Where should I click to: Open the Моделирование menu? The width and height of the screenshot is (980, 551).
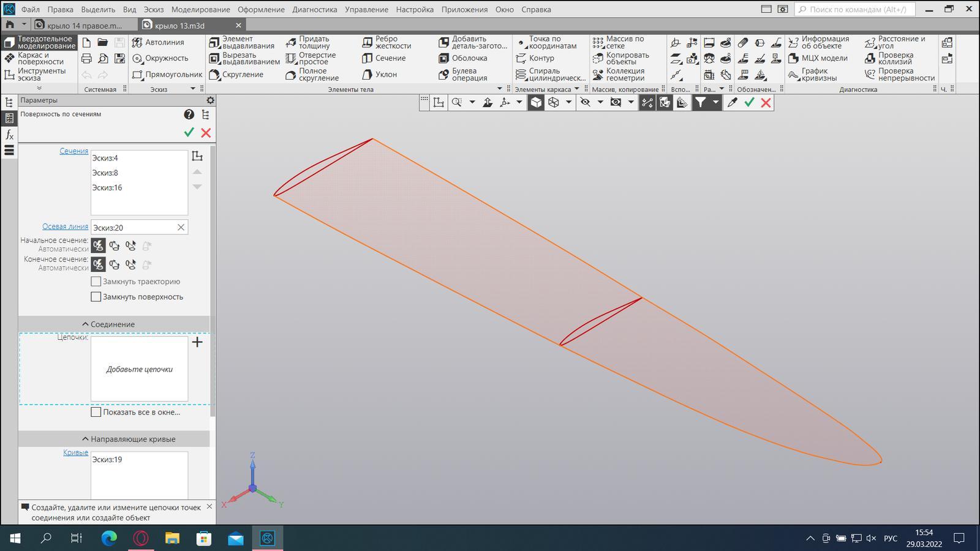click(x=200, y=9)
